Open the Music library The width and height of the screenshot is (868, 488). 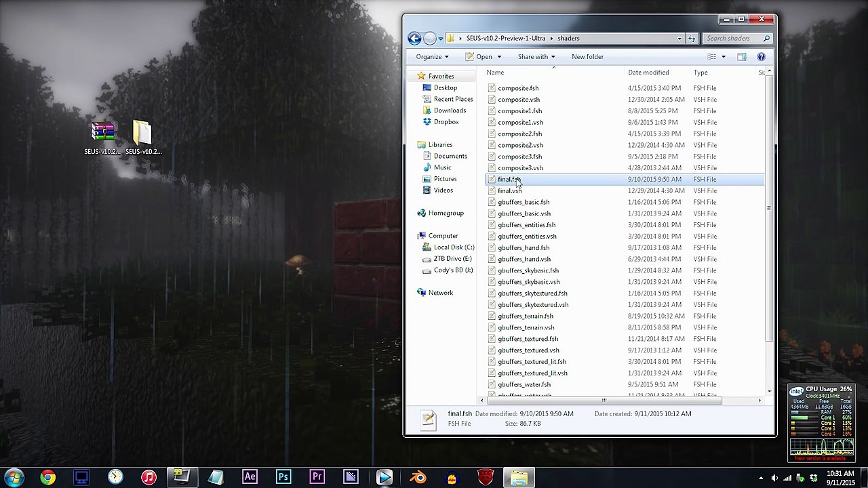coord(442,167)
